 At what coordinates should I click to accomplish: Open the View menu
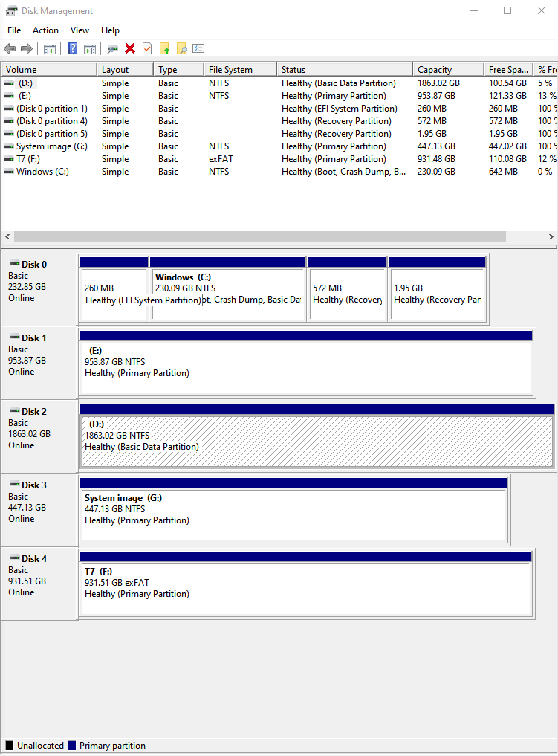click(80, 30)
